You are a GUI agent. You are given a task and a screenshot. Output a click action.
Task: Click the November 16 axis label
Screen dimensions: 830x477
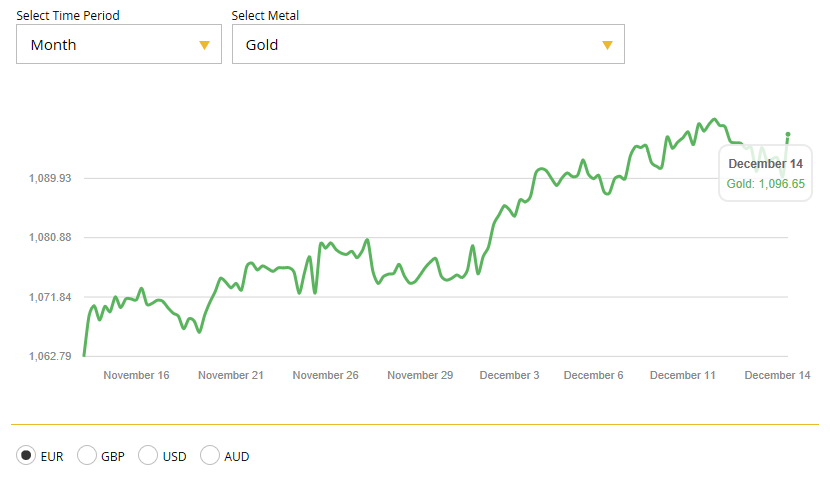point(136,376)
